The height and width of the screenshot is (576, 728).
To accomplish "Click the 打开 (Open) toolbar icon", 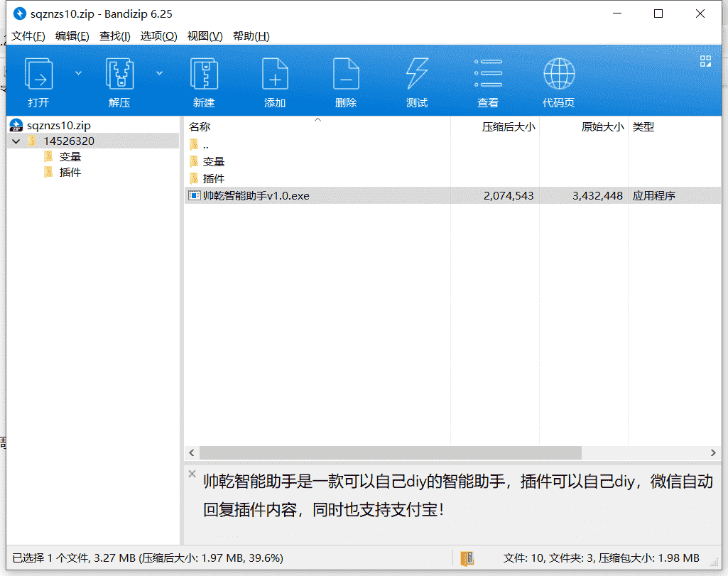I will coord(38,74).
